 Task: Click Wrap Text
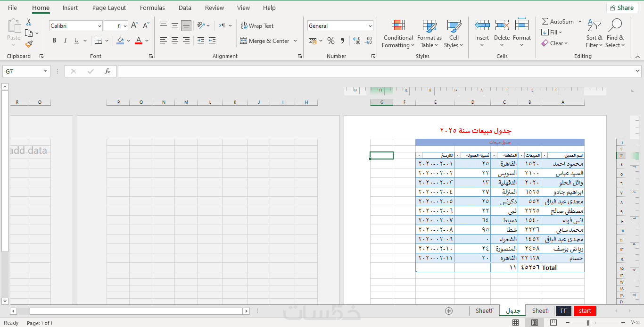257,26
